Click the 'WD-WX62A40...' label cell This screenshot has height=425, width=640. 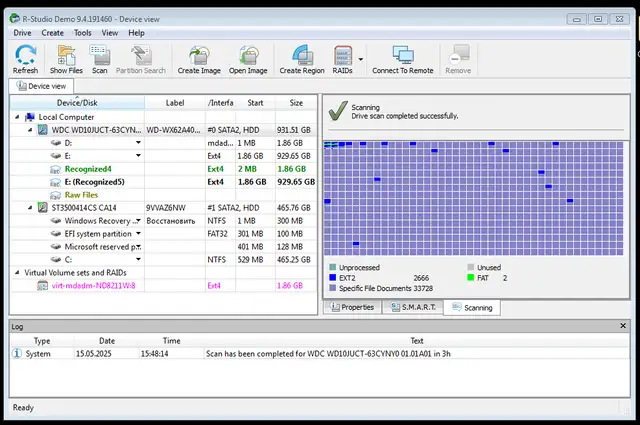173,130
